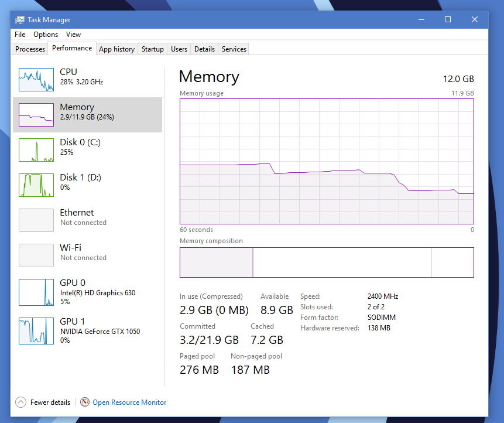Switch to the Services tab

(234, 49)
